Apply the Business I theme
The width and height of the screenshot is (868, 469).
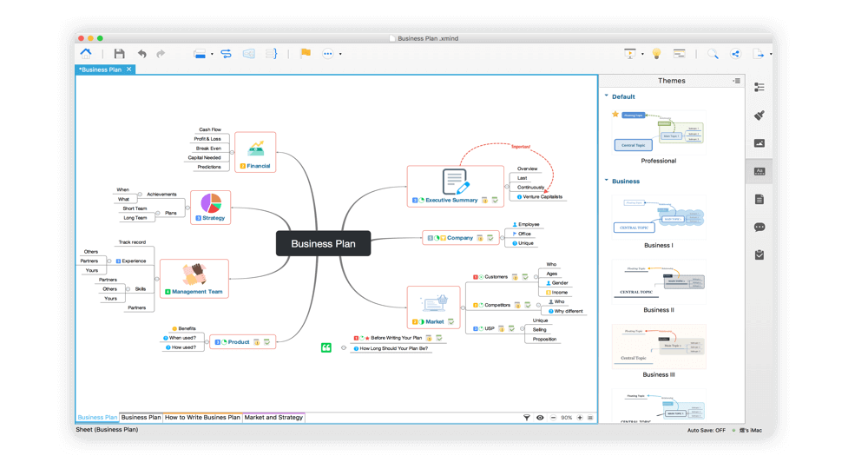click(659, 217)
